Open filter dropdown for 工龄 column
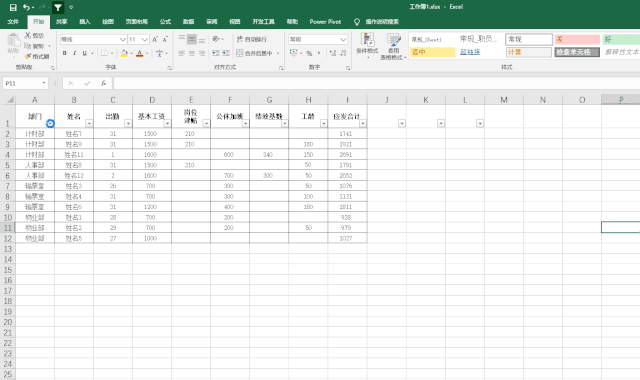The height and width of the screenshot is (380, 640). click(x=324, y=123)
